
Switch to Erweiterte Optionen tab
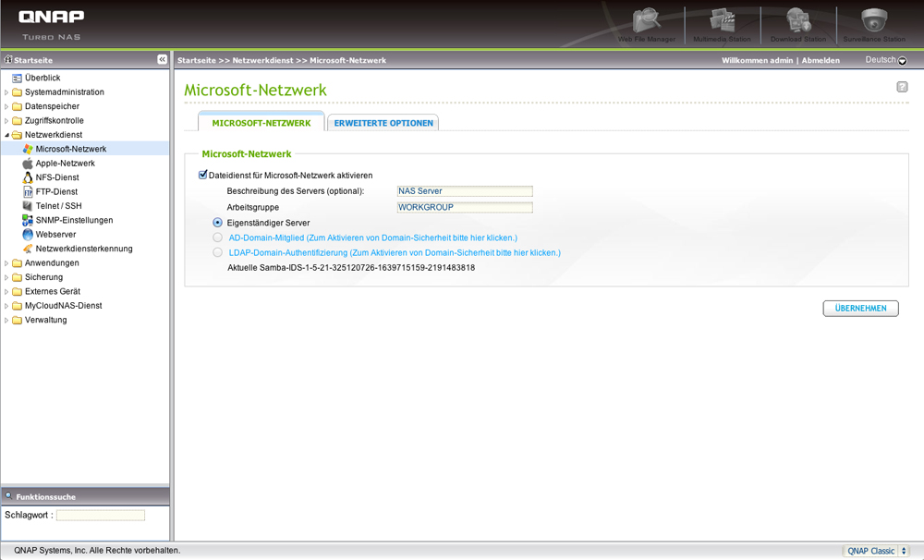pos(383,123)
